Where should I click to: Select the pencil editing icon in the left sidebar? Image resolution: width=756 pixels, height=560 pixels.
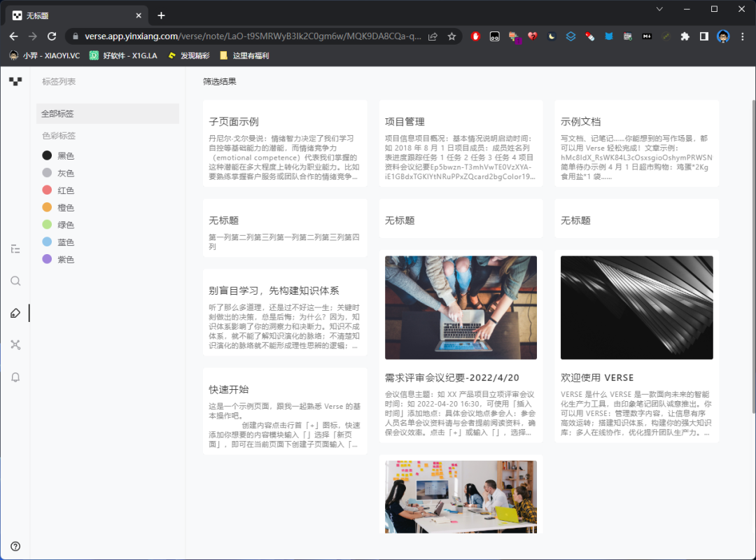click(x=15, y=313)
